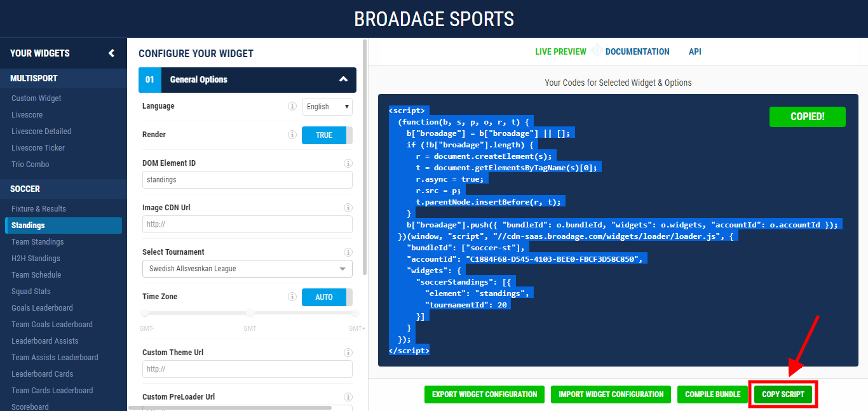Screen dimensions: 868x411
Task: Click the sidebar horizontal scrollbar
Action: tap(230, 408)
